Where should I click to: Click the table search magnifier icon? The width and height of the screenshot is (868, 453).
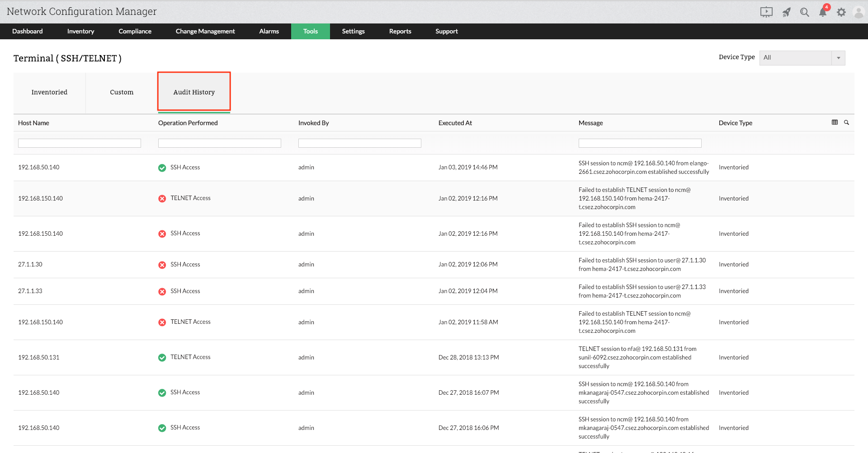[x=846, y=122]
